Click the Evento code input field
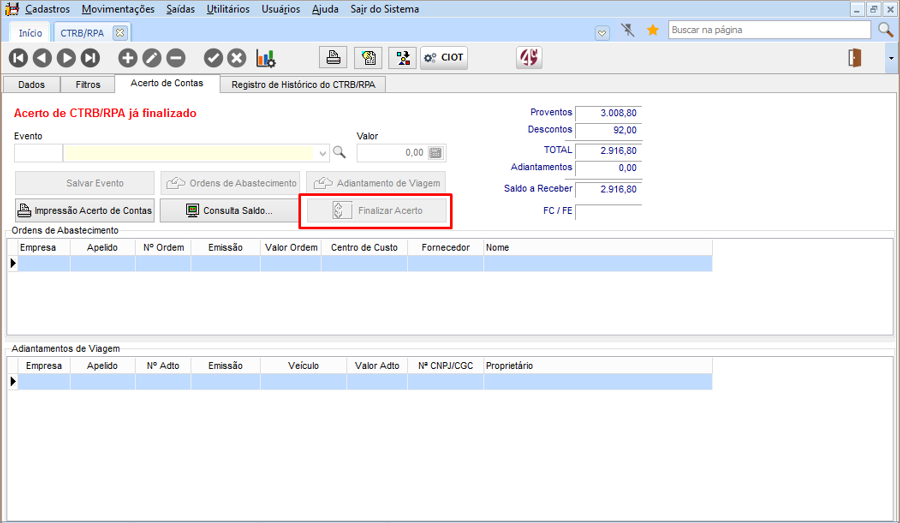 (x=38, y=153)
